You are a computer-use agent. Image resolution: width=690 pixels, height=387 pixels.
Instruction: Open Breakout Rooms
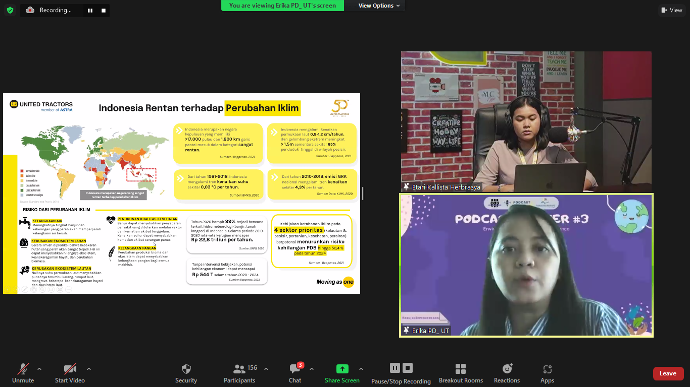[x=461, y=373]
